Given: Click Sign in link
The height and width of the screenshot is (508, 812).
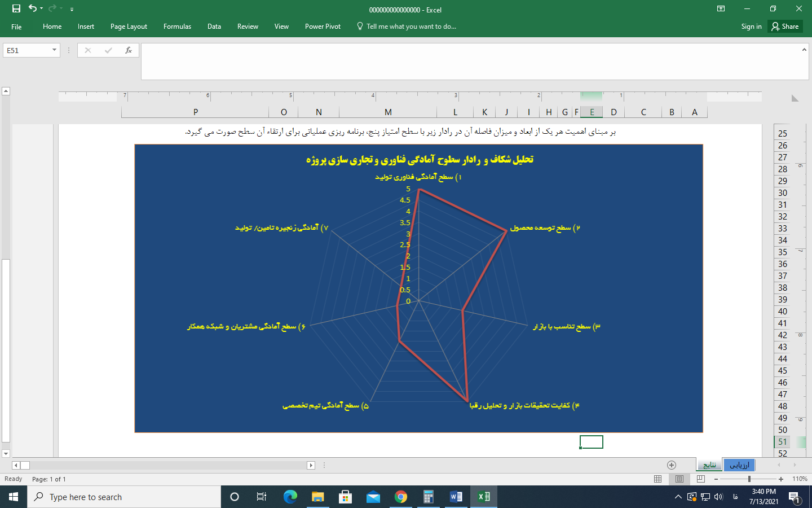Looking at the screenshot, I should (751, 27).
